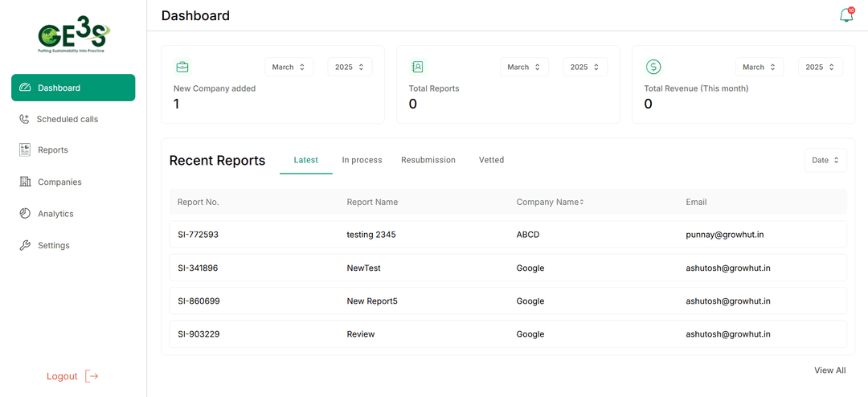This screenshot has width=868, height=397.
Task: Click the Reports document icon in sidebar
Action: [24, 150]
